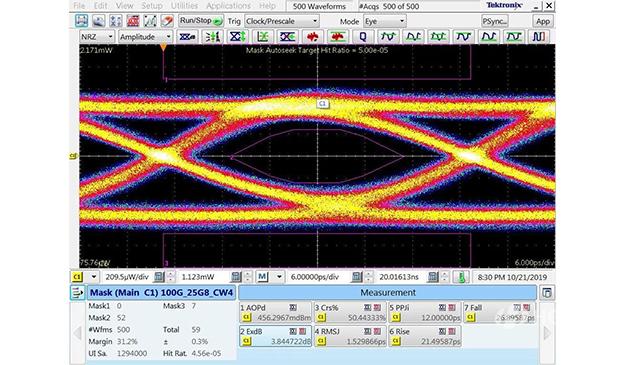Open the Applications menu
The image size is (625, 365).
pyautogui.click(x=228, y=6)
